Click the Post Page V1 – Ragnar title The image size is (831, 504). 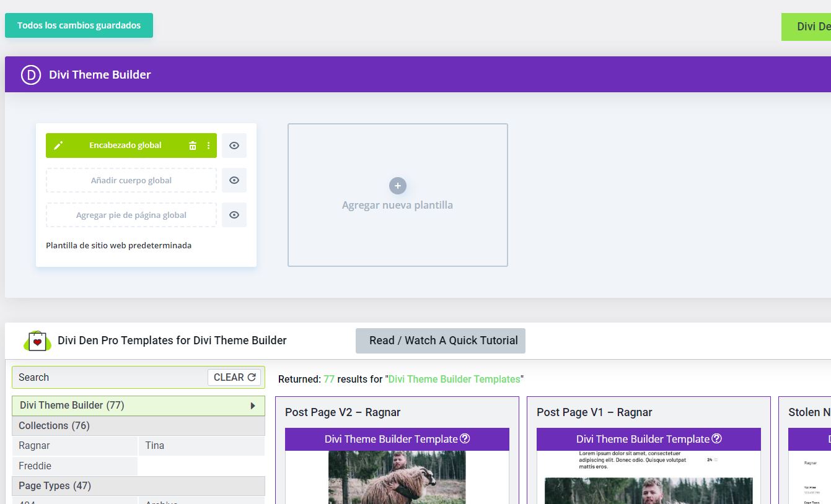[x=594, y=412]
